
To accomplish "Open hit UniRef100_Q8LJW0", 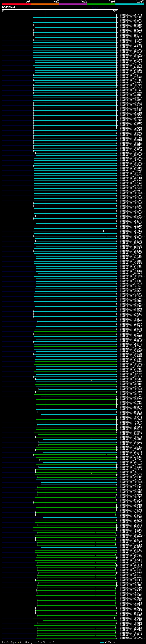I will 131,20.
